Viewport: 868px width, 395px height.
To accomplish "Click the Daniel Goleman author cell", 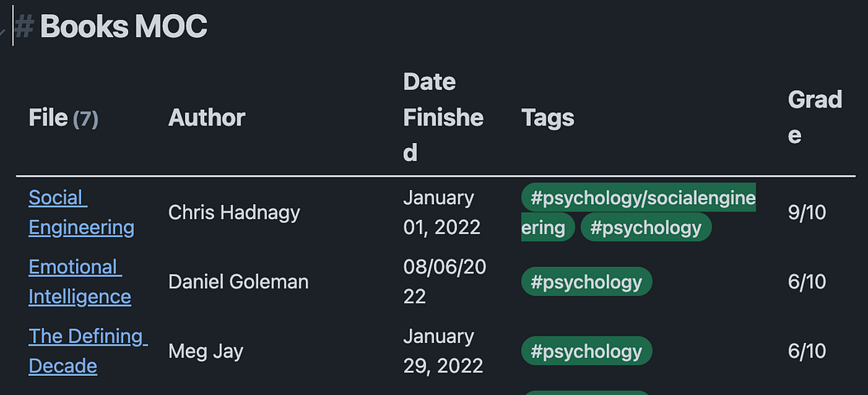I will [x=238, y=282].
